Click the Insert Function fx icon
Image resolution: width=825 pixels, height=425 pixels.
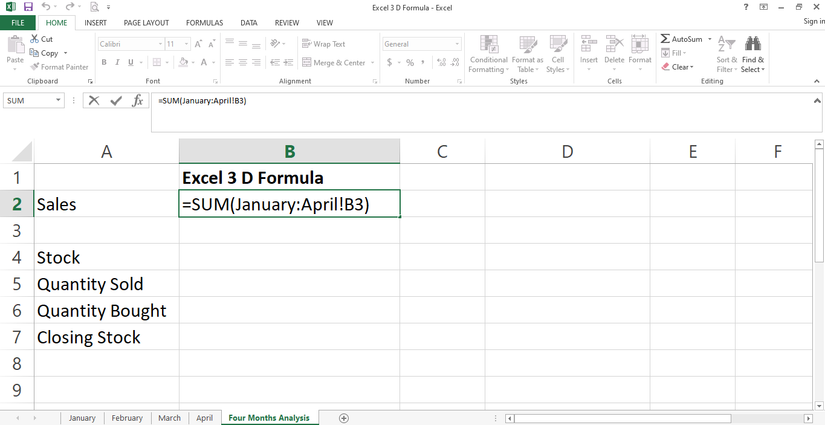click(138, 101)
